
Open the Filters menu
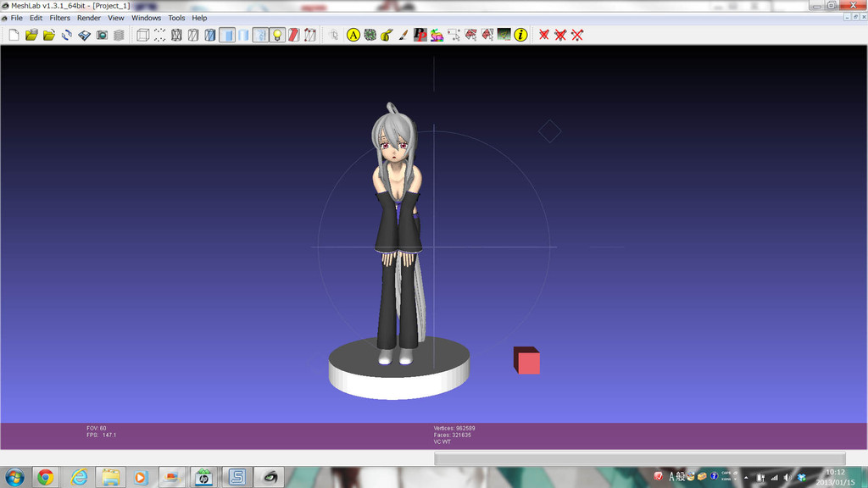(x=60, y=19)
